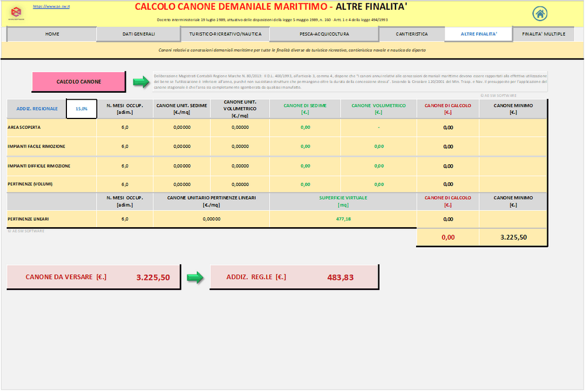Click the AE SW software logo
The image size is (586, 392).
point(16,12)
